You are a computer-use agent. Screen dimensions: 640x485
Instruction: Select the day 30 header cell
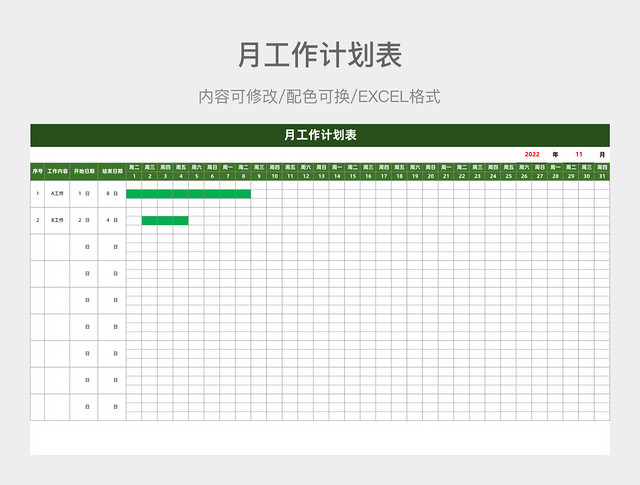(x=587, y=176)
